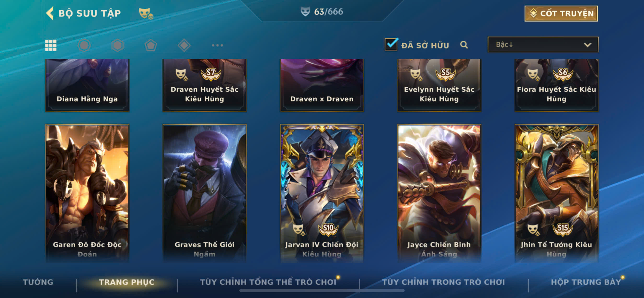Switch to the Tướng tab
The image size is (644, 298).
pyautogui.click(x=38, y=282)
